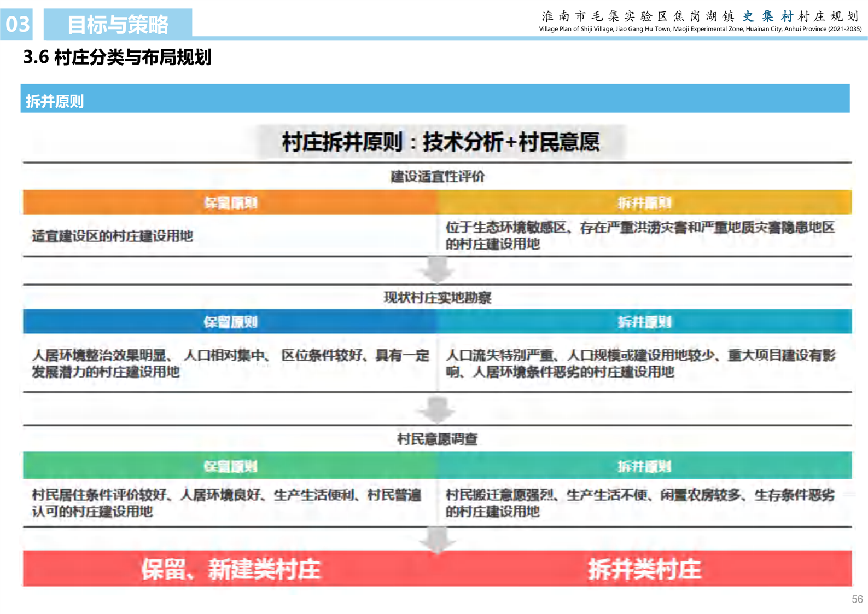
Task: Select the blue 拆并原则 section banner at top
Action: [435, 99]
